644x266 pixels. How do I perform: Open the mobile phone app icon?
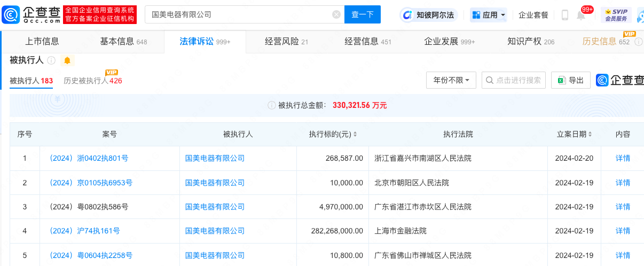click(564, 15)
